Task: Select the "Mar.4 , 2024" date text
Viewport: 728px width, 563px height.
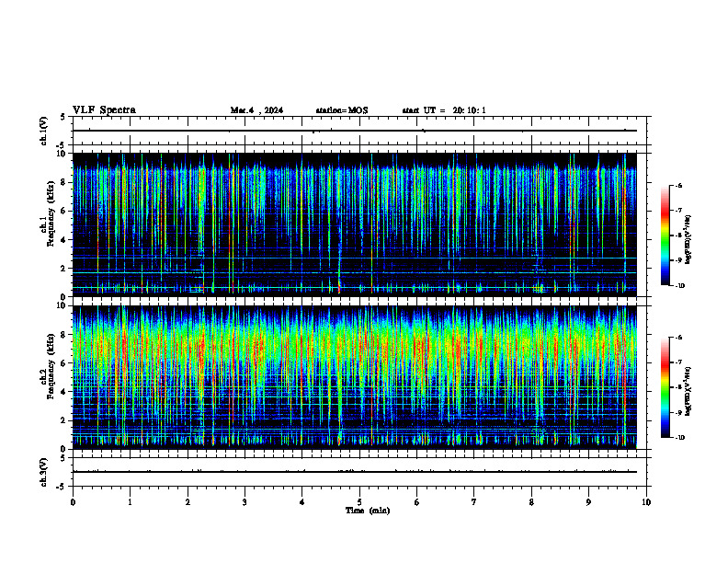Action: (x=256, y=110)
